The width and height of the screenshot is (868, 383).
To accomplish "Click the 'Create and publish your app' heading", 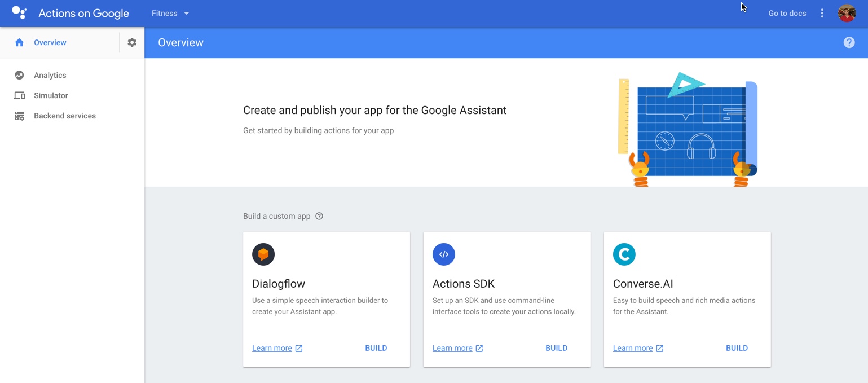I will click(375, 111).
